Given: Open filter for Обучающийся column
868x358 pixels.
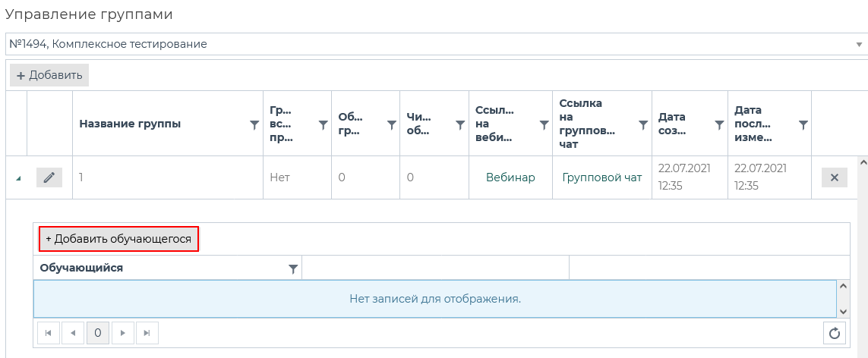Looking at the screenshot, I should (293, 268).
